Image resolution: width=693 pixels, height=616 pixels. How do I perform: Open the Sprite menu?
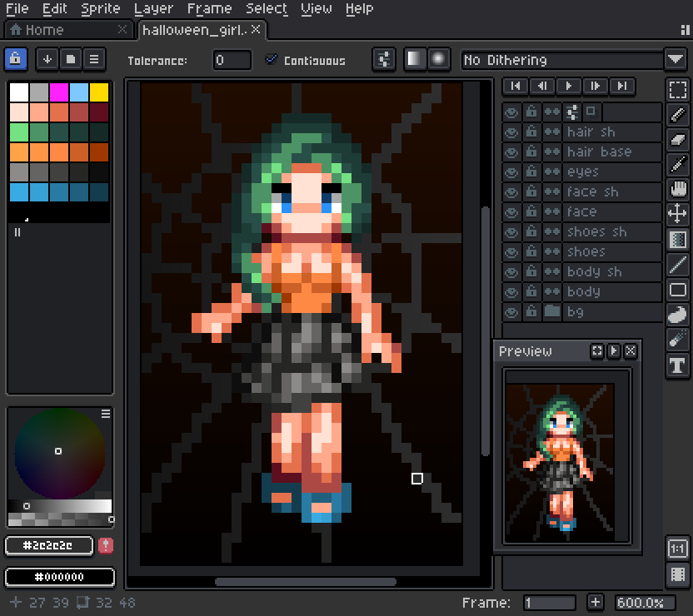[x=101, y=8]
